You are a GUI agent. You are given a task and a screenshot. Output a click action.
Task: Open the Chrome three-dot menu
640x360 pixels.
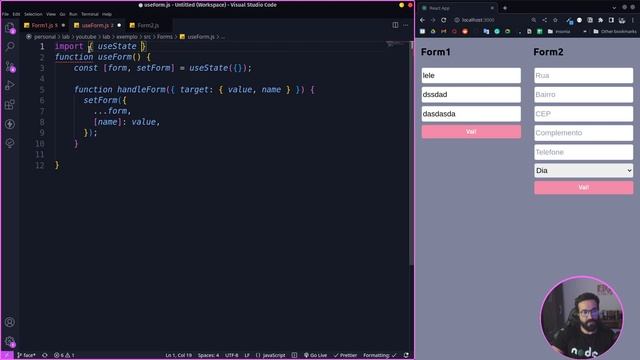[x=633, y=20]
